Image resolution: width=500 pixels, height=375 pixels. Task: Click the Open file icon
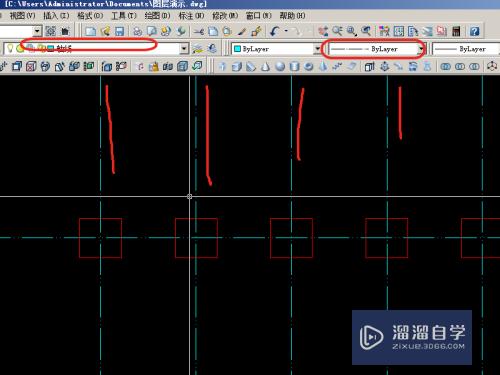point(105,31)
